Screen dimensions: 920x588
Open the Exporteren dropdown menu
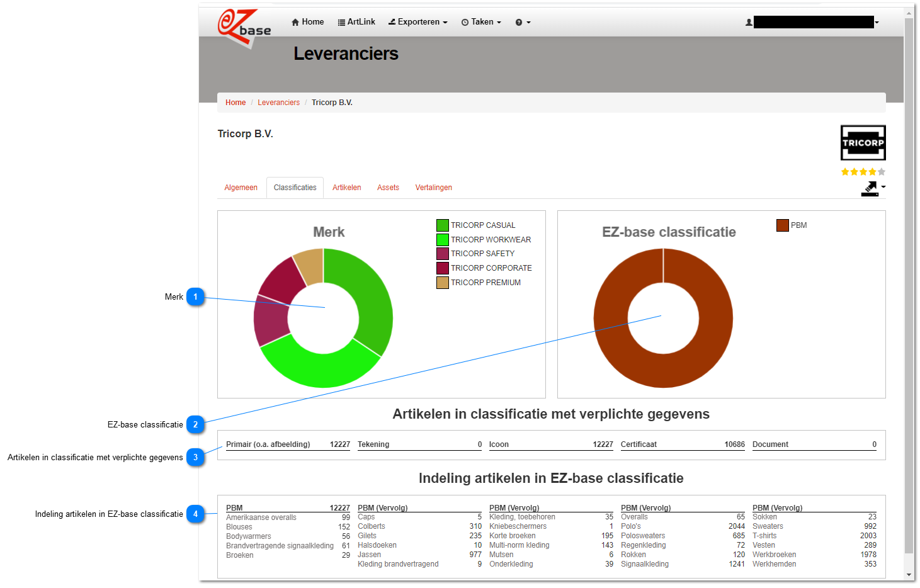(417, 22)
